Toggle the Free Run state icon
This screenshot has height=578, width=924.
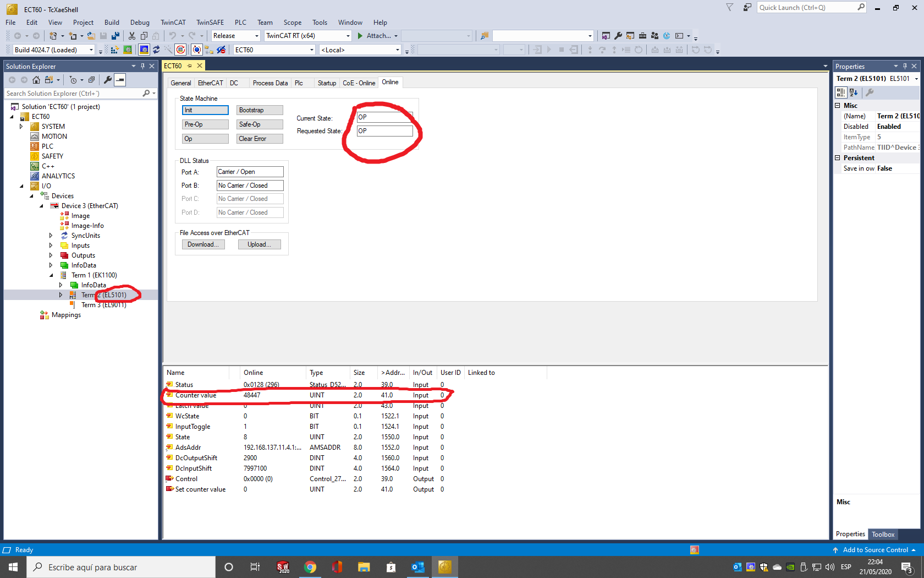pos(180,50)
